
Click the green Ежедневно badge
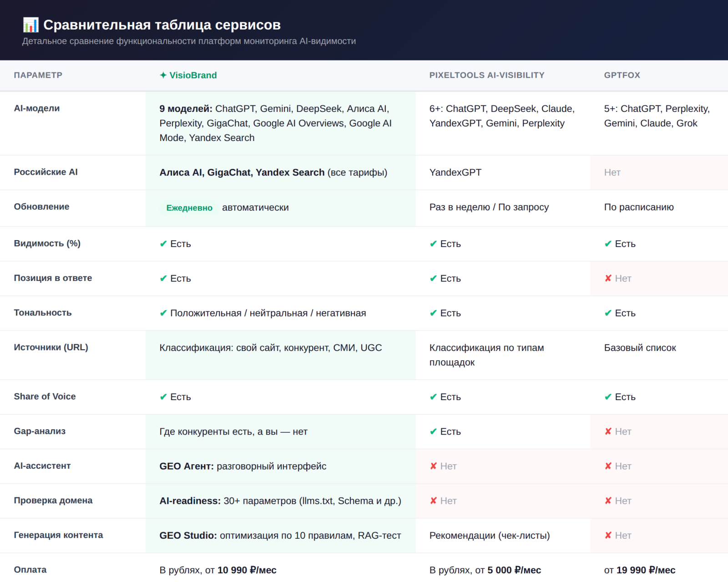pyautogui.click(x=189, y=208)
